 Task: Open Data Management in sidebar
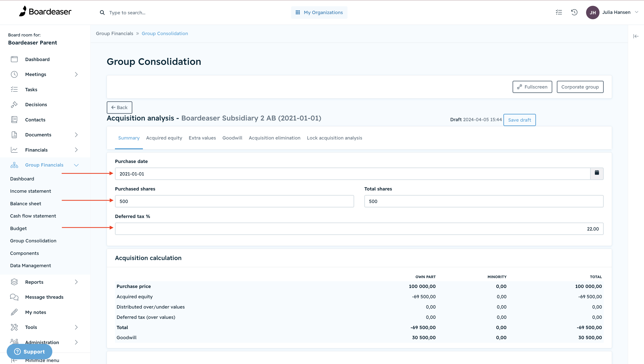coord(30,265)
